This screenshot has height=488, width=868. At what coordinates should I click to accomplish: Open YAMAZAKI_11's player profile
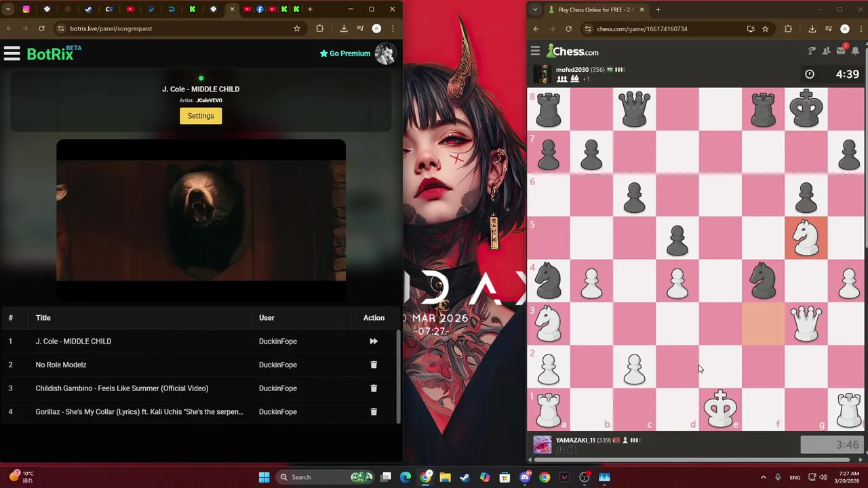(575, 440)
